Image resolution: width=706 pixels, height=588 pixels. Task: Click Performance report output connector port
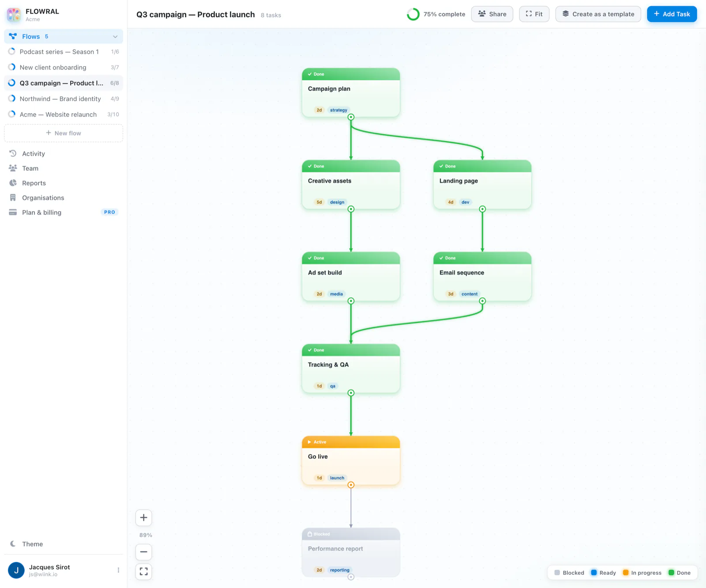351,577
